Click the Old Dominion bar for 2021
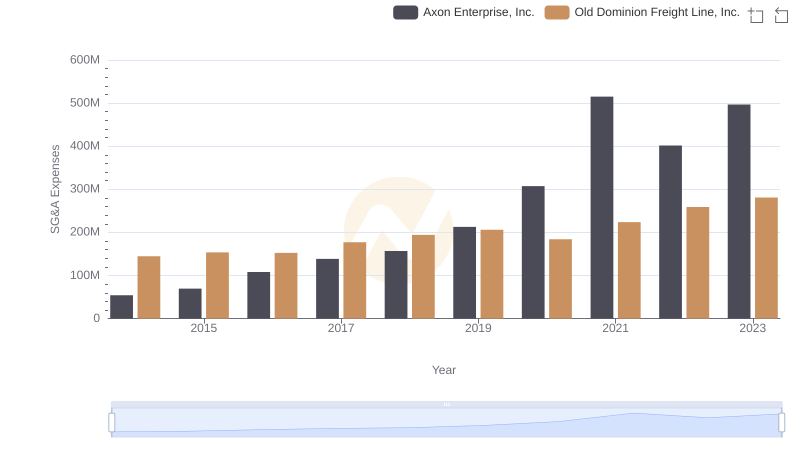Viewport: 800px width, 461px height. point(629,270)
